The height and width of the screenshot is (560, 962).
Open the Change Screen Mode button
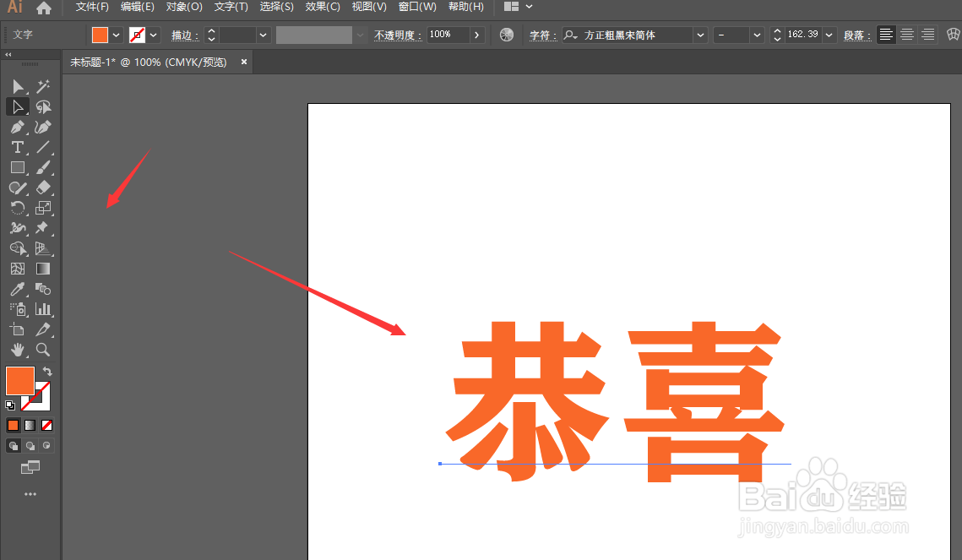click(30, 467)
